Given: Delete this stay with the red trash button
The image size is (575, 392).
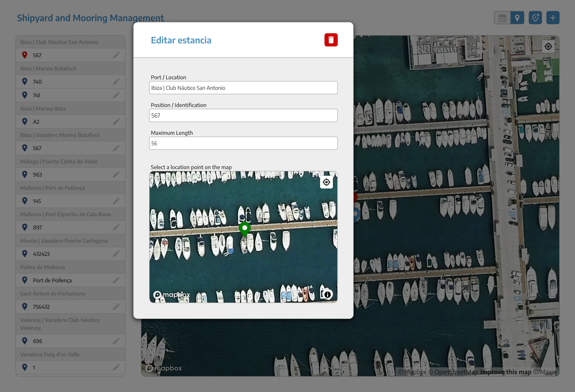Looking at the screenshot, I should [x=331, y=40].
